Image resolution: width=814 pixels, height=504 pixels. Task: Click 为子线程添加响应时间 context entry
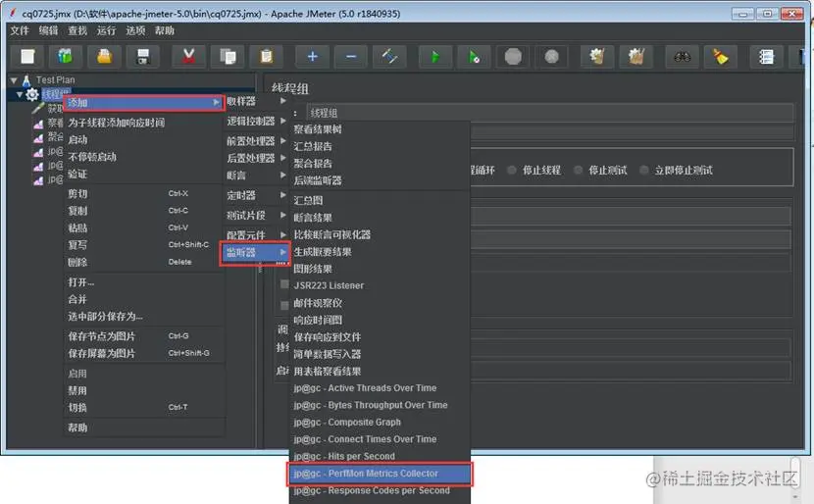click(144, 123)
